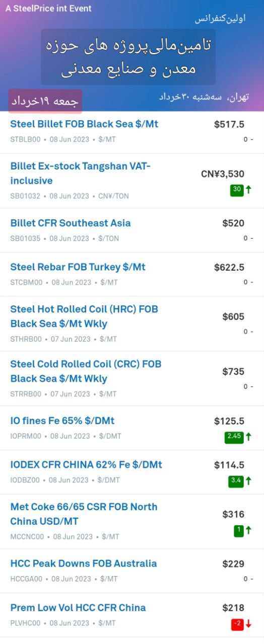Click green up arrow beside Tangshan billet price
264x644 pixels.
[248, 190]
